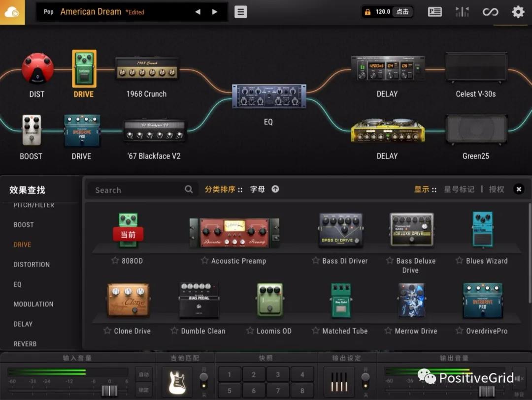532x400 pixels.
Task: Choose the Matched Tube pedal
Action: tap(341, 300)
